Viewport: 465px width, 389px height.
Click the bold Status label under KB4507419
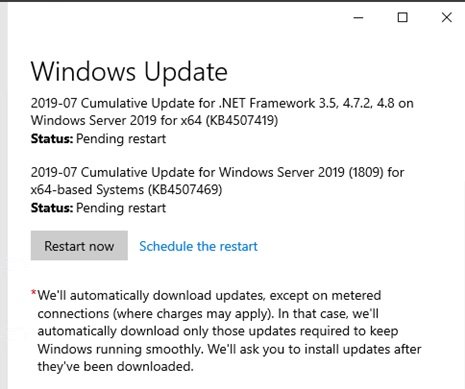coord(52,139)
